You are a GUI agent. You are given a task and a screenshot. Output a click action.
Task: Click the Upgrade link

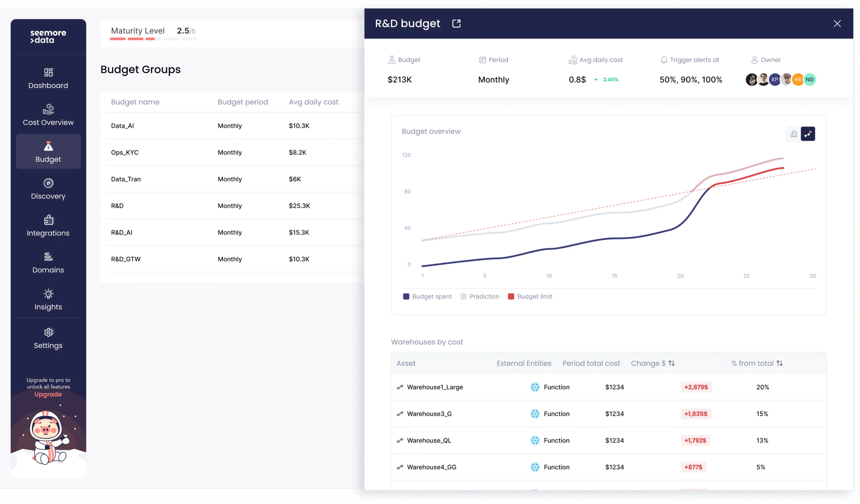[48, 394]
